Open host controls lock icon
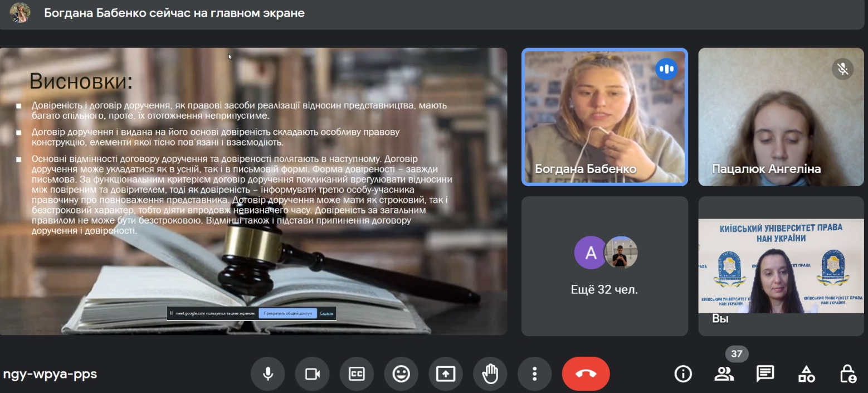Screen dimensions: 868x393 point(847,373)
